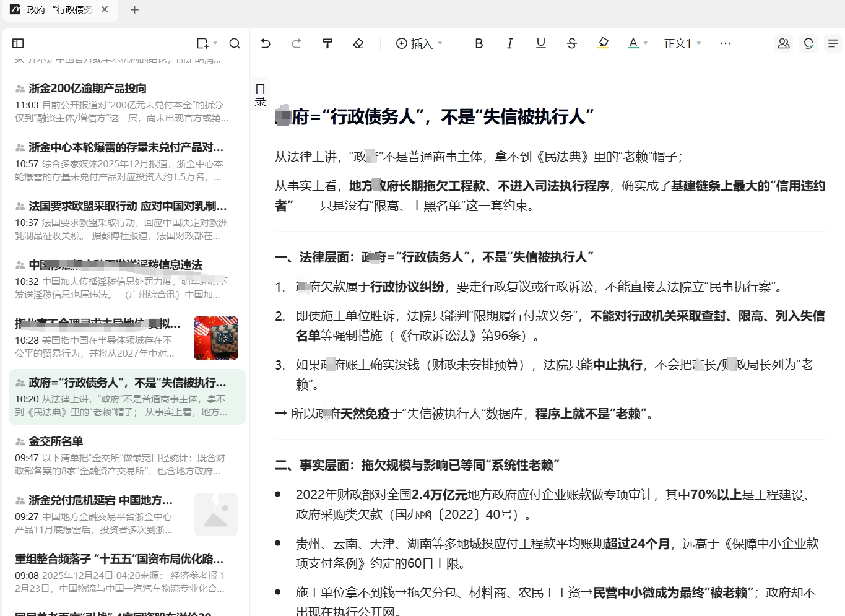The height and width of the screenshot is (616, 845).
Task: Toggle bold formatting
Action: pyautogui.click(x=479, y=43)
